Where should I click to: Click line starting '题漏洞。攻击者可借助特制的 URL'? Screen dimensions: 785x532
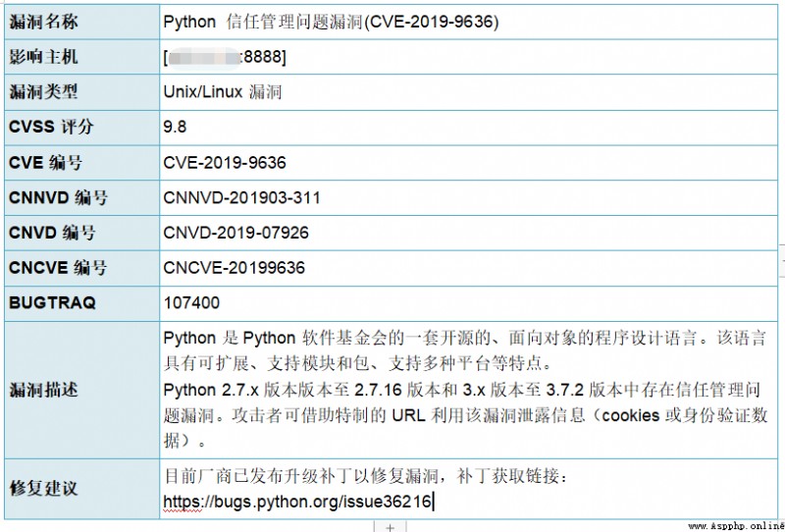coord(465,415)
